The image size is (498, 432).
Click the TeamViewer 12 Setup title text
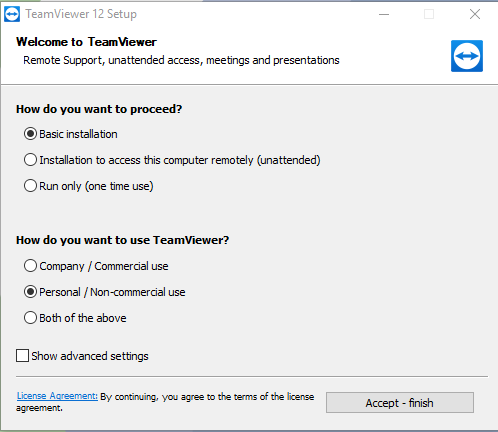click(81, 14)
